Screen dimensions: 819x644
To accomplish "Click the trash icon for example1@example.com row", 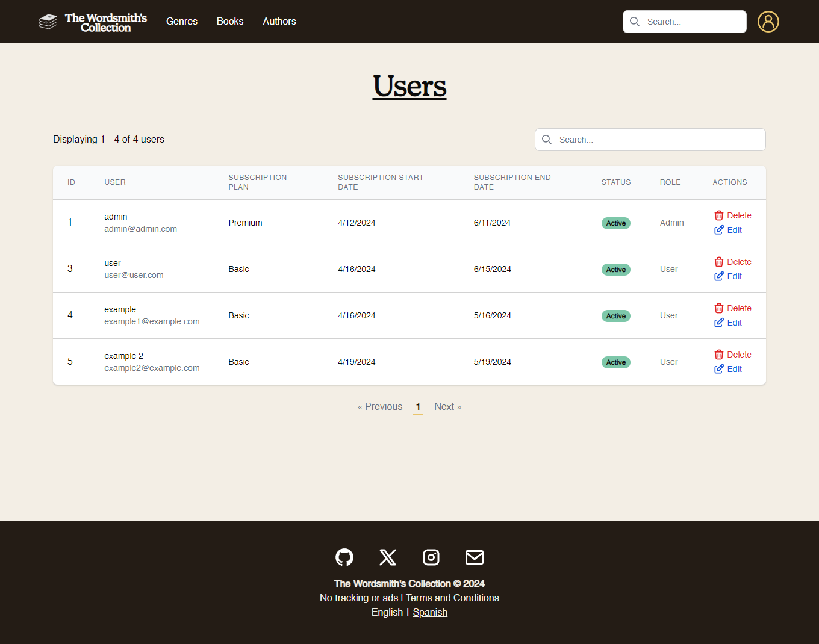I will [719, 308].
